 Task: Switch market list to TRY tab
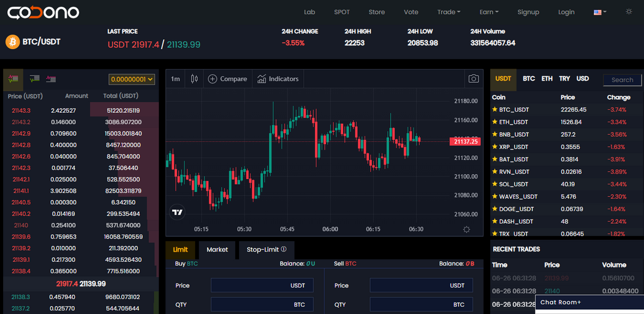(564, 78)
